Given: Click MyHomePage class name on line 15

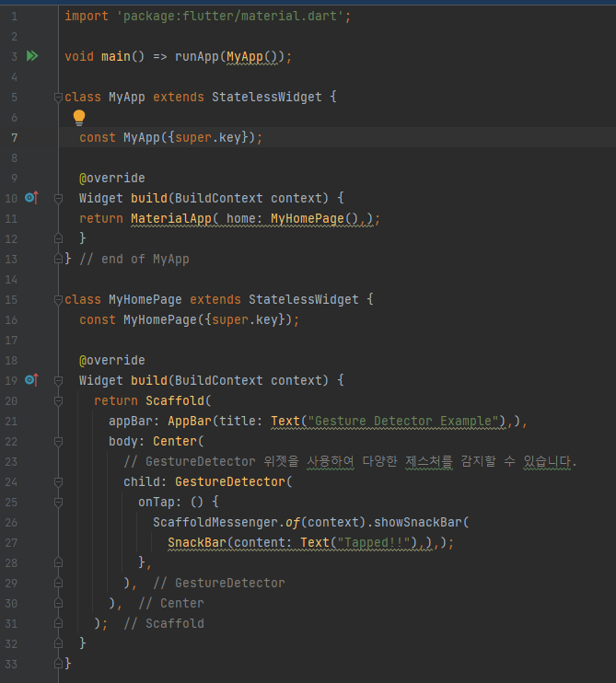Looking at the screenshot, I should tap(145, 300).
